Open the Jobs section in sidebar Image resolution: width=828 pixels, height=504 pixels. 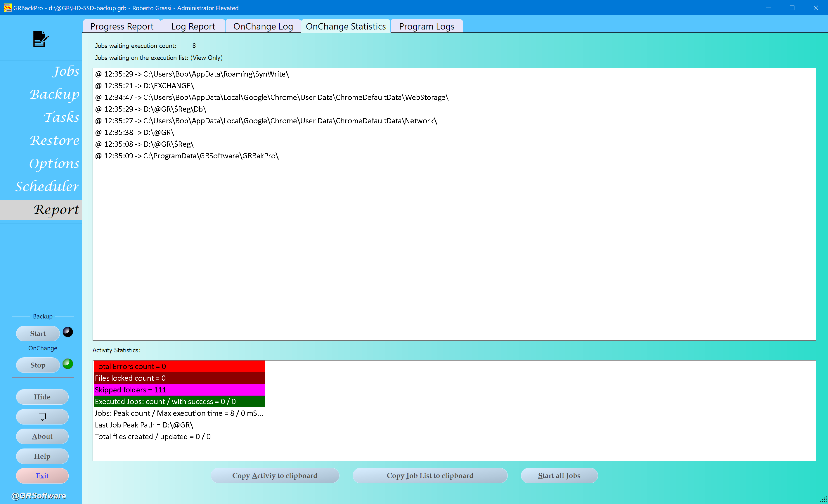tap(66, 71)
